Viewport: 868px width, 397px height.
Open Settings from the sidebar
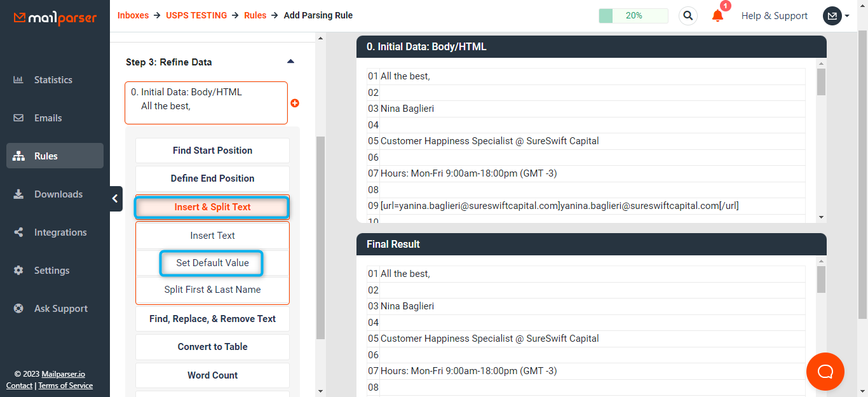[51, 270]
